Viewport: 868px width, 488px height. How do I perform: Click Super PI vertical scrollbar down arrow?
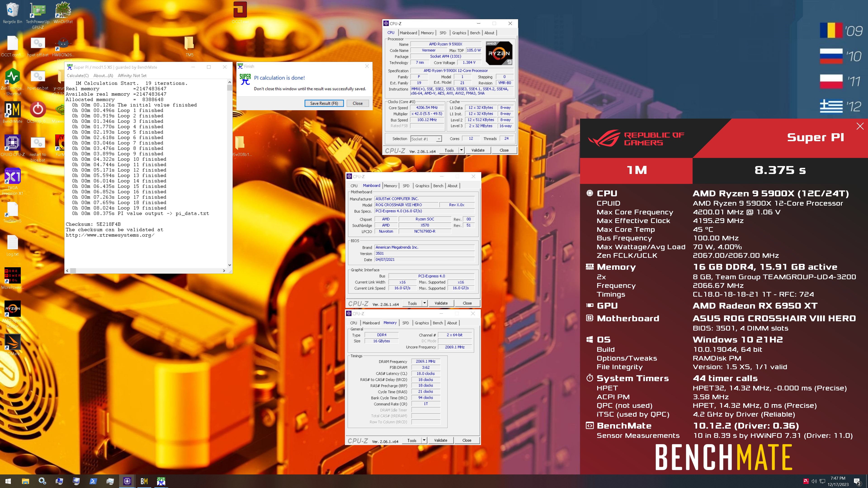click(229, 265)
